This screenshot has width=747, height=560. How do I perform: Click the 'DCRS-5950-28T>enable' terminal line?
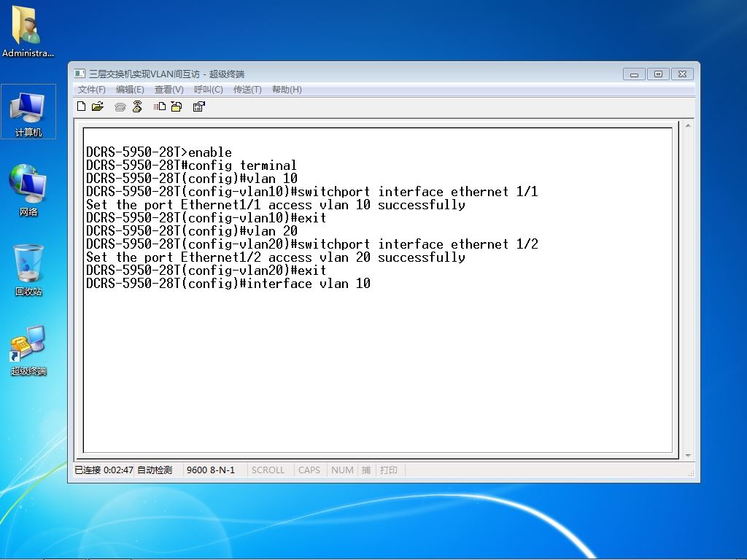[159, 152]
